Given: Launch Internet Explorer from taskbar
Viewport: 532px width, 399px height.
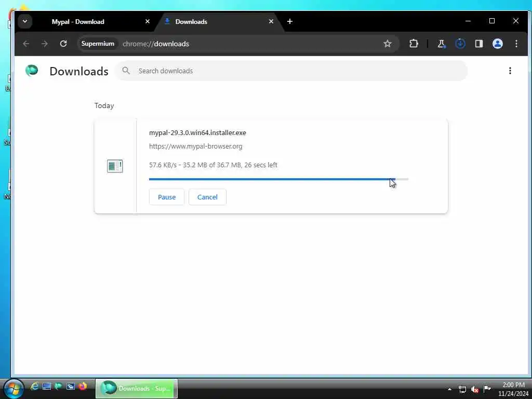Looking at the screenshot, I should pos(34,386).
